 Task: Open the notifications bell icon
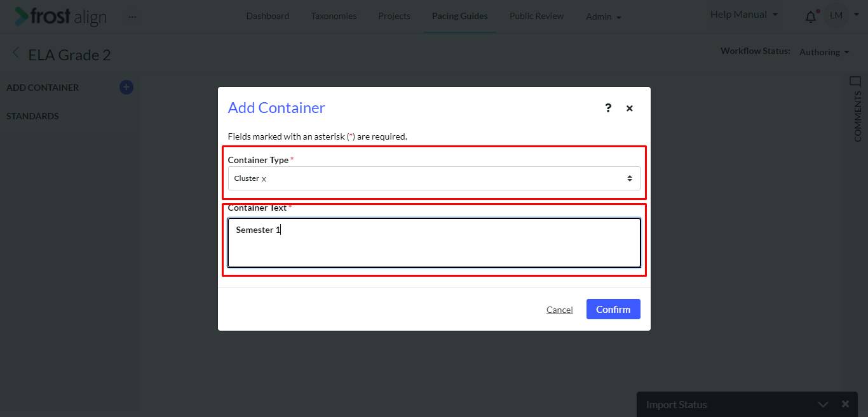click(811, 17)
